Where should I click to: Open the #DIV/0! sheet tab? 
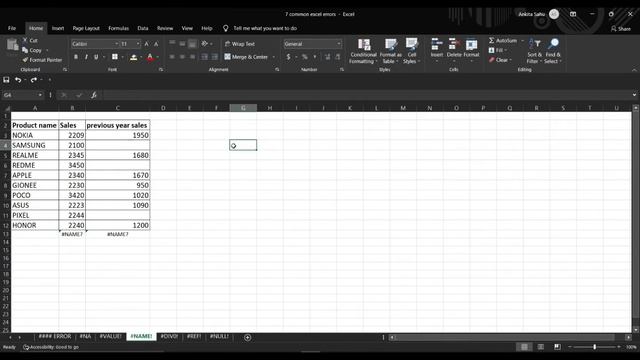(169, 336)
